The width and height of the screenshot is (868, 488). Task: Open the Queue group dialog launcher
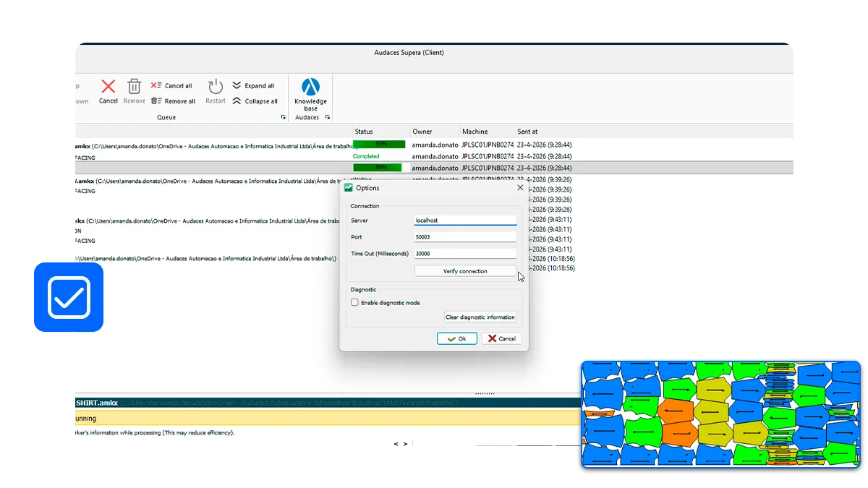(x=284, y=117)
